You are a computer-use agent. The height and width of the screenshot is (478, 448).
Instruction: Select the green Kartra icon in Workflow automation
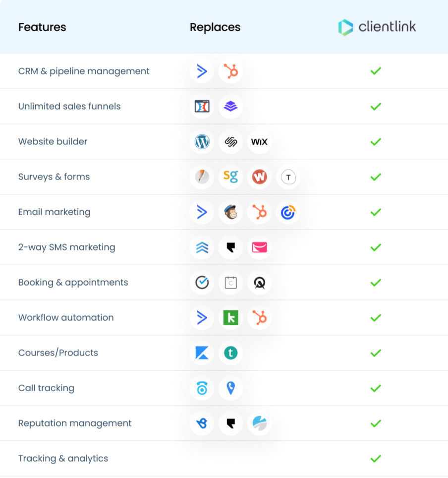[230, 318]
